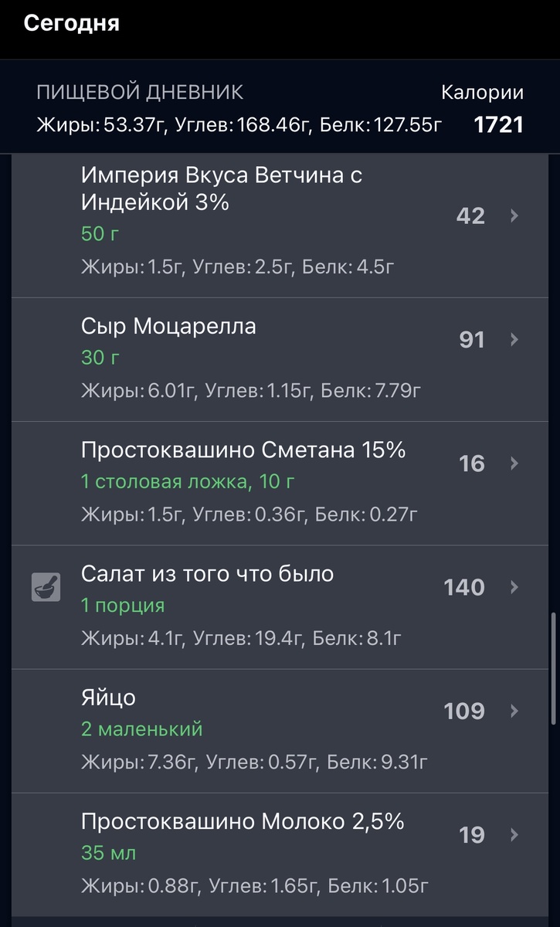Expand details chevron for Ветчина с Индейкой

[514, 216]
